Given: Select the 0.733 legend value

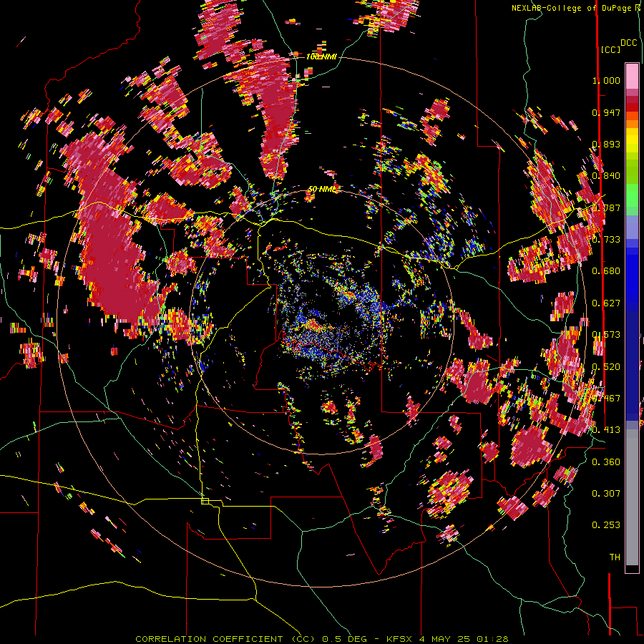Looking at the screenshot, I should (x=606, y=240).
